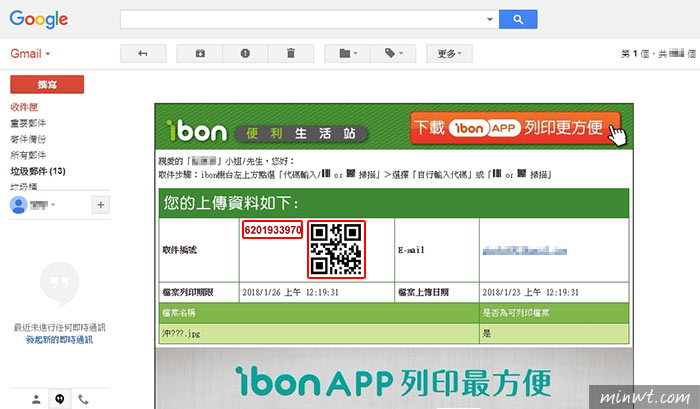Click print deadline 2018/1/26 上午 12:19:31
The image size is (700, 409).
(x=290, y=292)
